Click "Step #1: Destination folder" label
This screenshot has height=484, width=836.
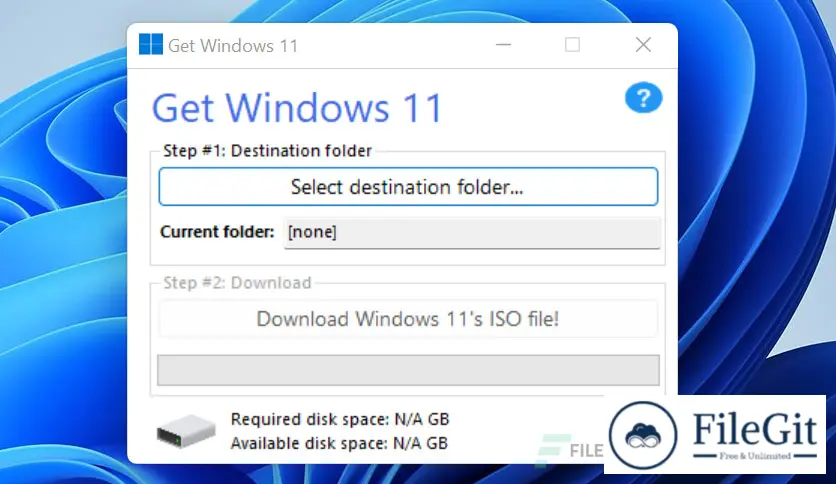point(267,151)
